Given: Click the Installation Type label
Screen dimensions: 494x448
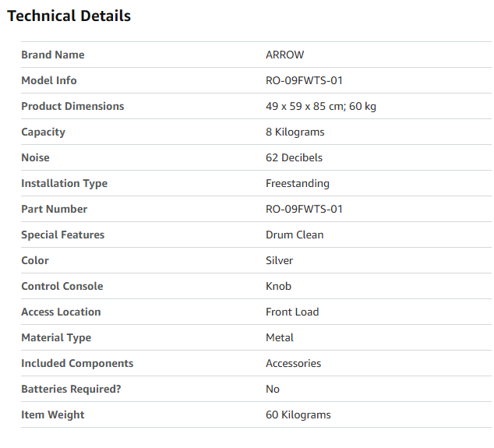Looking at the screenshot, I should coord(64,183).
